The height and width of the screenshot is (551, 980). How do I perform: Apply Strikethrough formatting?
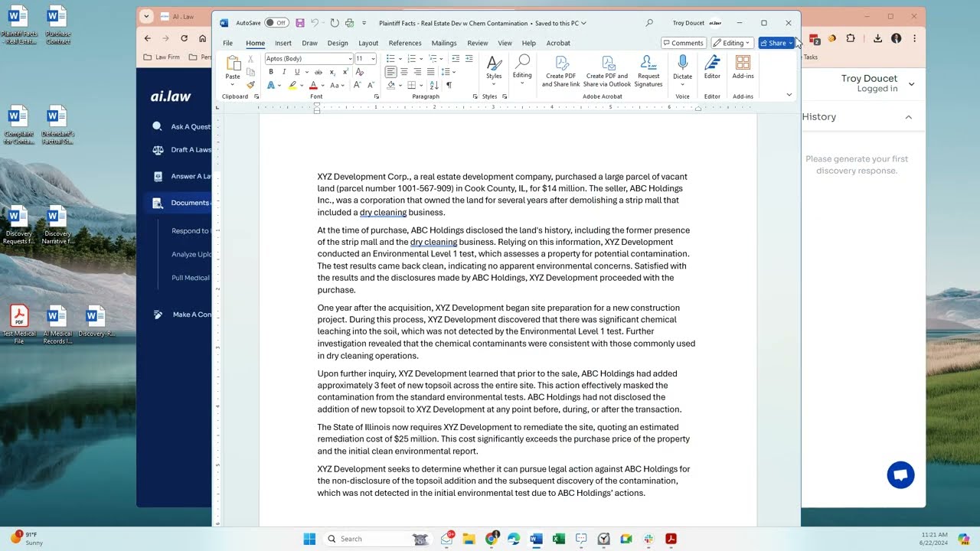coord(318,72)
